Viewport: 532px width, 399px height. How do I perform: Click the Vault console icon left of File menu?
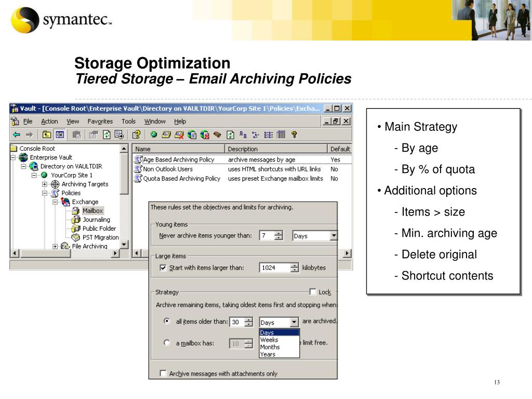[x=15, y=121]
